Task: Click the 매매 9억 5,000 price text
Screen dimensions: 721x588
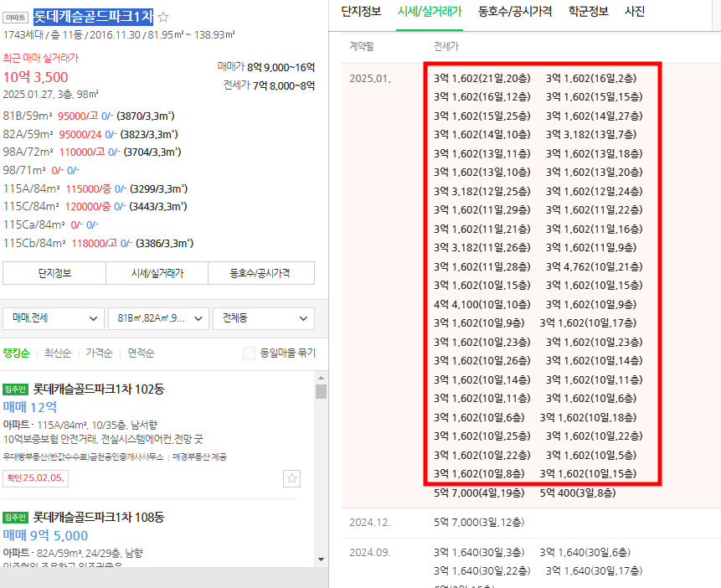Action: pyautogui.click(x=45, y=535)
